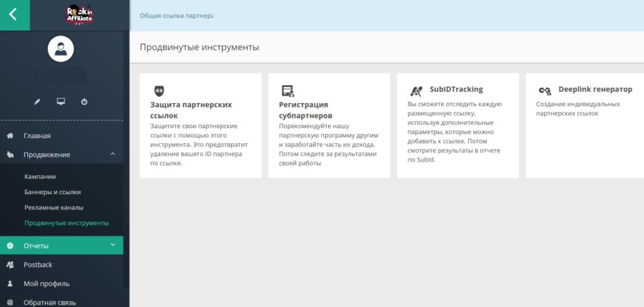
Task: Log out using the power icon
Action: tap(84, 102)
